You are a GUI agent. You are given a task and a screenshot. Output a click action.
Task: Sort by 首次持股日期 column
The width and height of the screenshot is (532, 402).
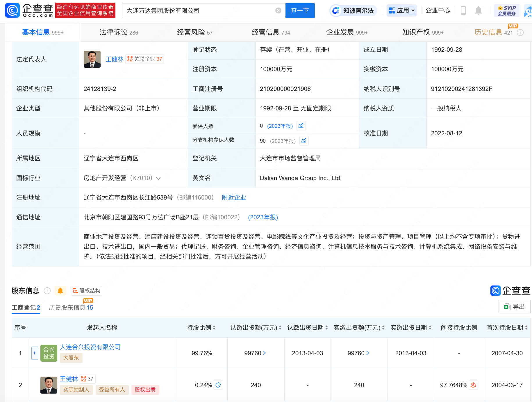coord(526,328)
